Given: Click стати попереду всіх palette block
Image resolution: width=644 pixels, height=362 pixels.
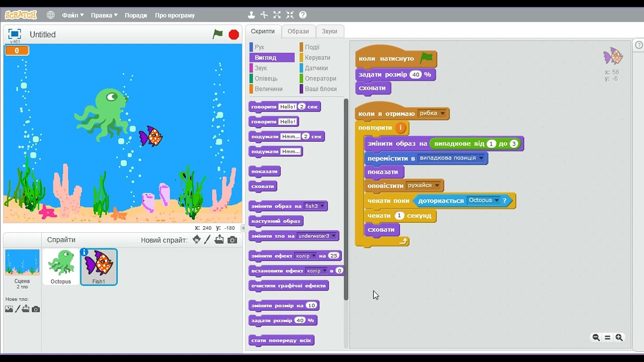Looking at the screenshot, I should click(x=282, y=340).
